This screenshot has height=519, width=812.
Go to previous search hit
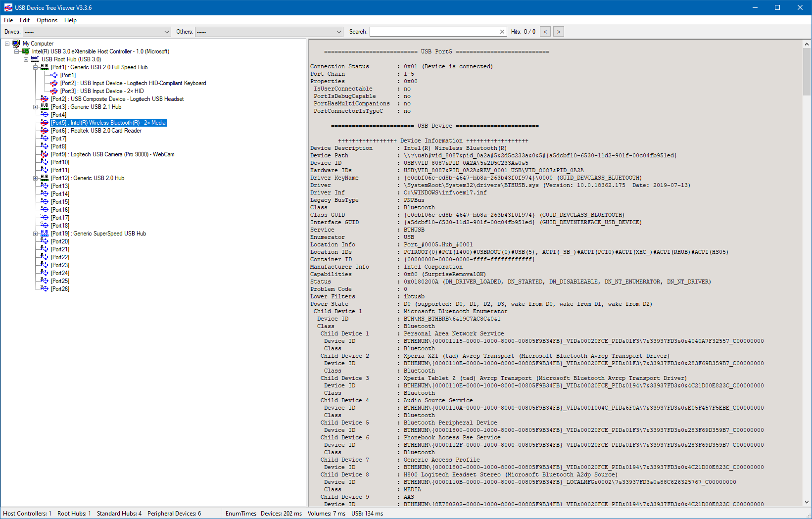tap(545, 32)
